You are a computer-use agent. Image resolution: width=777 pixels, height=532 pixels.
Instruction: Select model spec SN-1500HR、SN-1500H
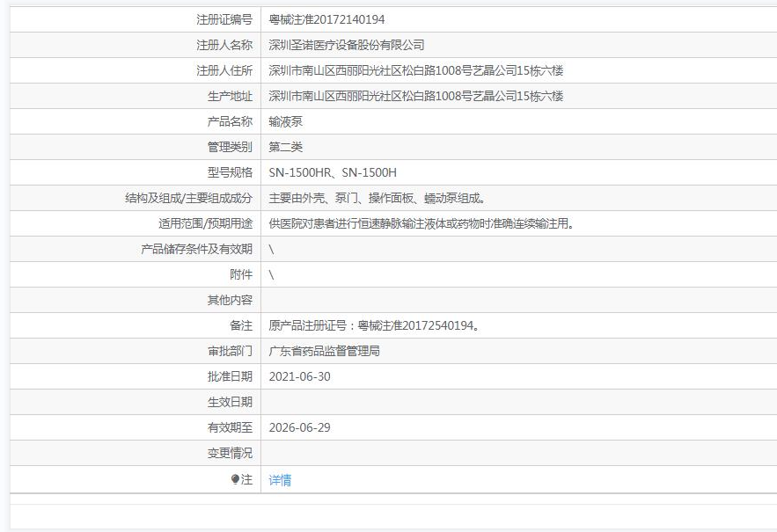point(333,172)
